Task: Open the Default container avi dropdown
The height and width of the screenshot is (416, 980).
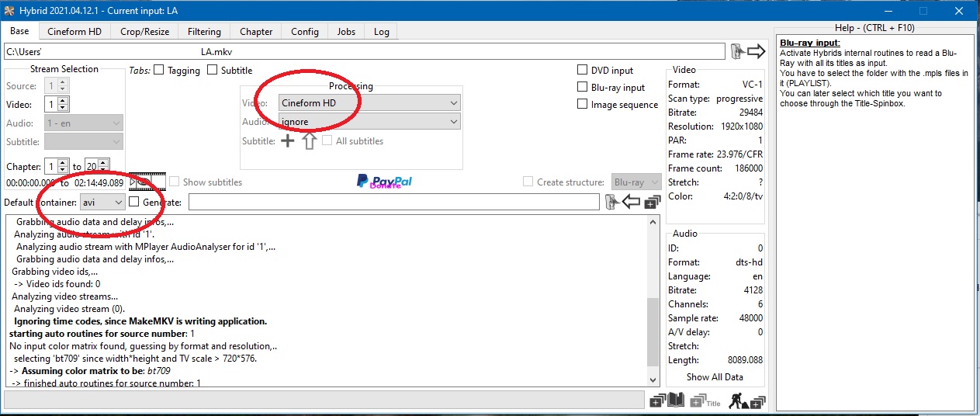Action: [x=102, y=202]
